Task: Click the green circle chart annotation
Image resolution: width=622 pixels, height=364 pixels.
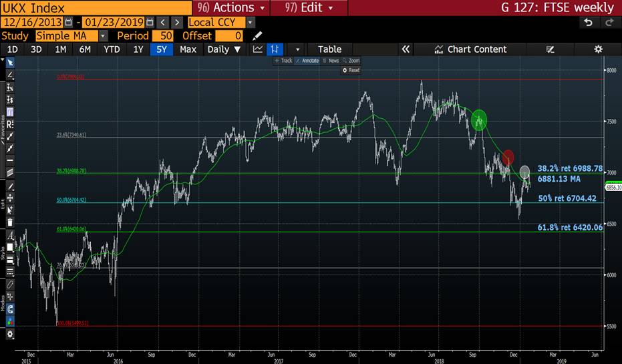Action: 479,120
